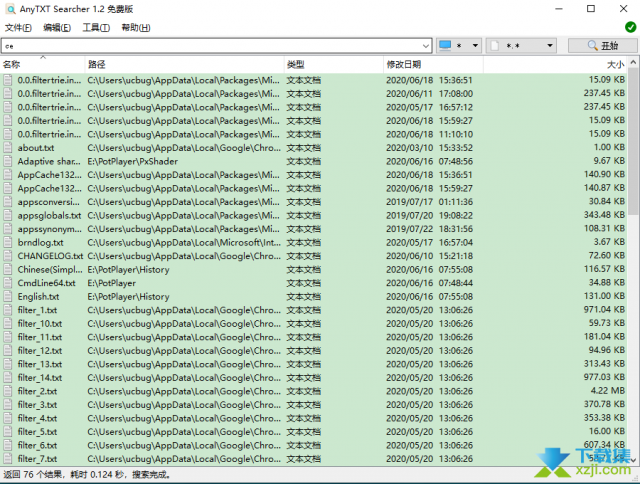The width and height of the screenshot is (640, 484).
Task: Open the 帮助 menu
Action: pos(135,27)
